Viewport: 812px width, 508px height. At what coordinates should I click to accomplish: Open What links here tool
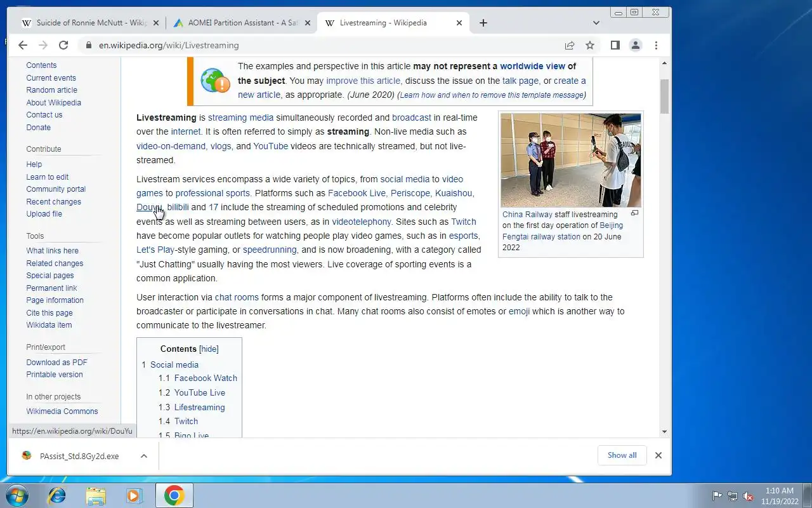tap(52, 251)
